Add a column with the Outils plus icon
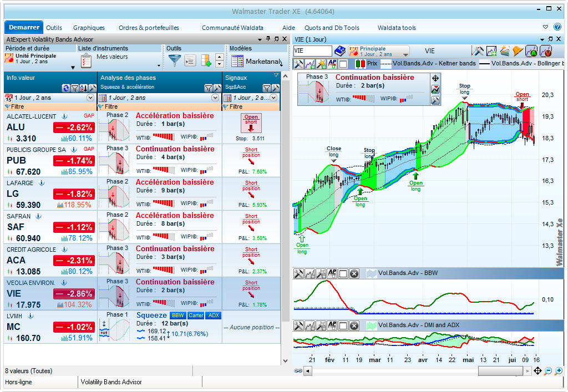Screen dimensions: 568x392 click(x=206, y=61)
